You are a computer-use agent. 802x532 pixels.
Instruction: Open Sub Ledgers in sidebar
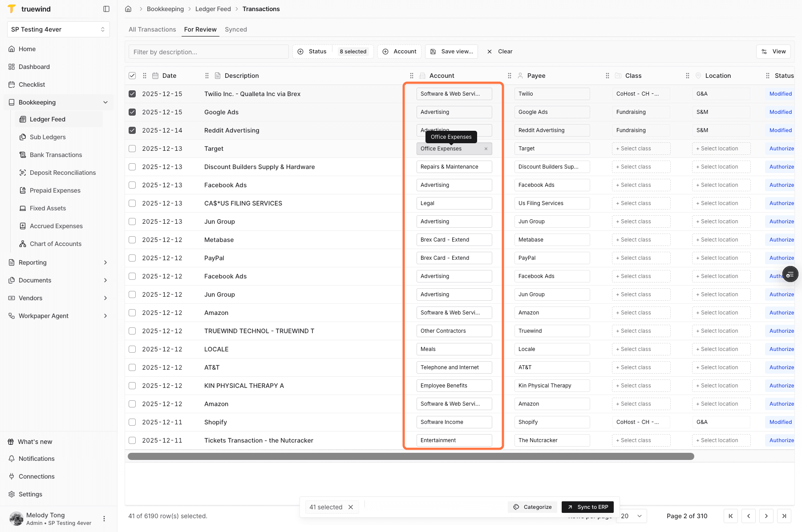(59, 137)
